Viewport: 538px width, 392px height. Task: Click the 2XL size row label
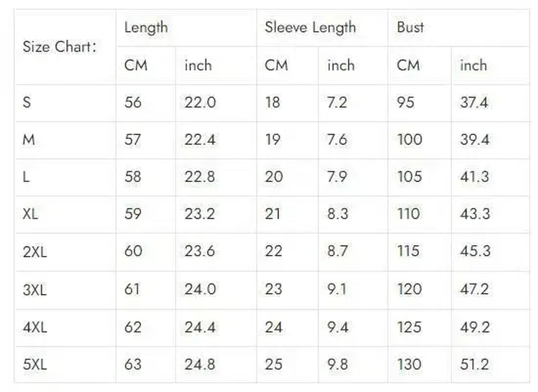tap(35, 252)
